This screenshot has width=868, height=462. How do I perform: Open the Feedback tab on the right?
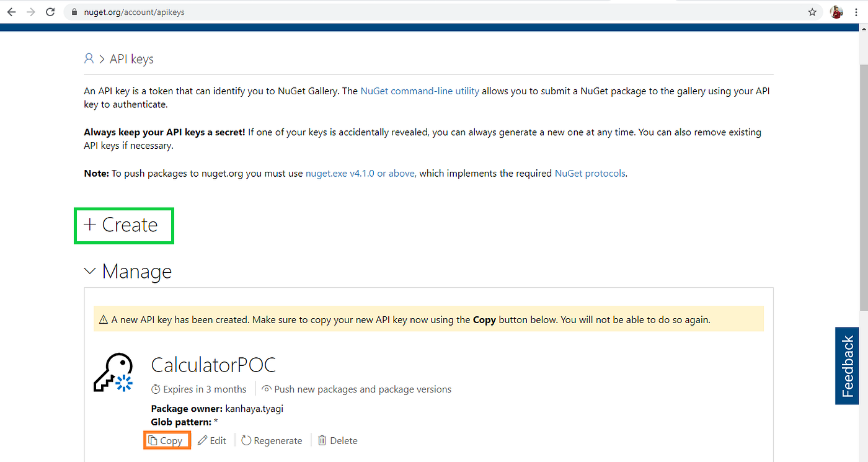[846, 366]
